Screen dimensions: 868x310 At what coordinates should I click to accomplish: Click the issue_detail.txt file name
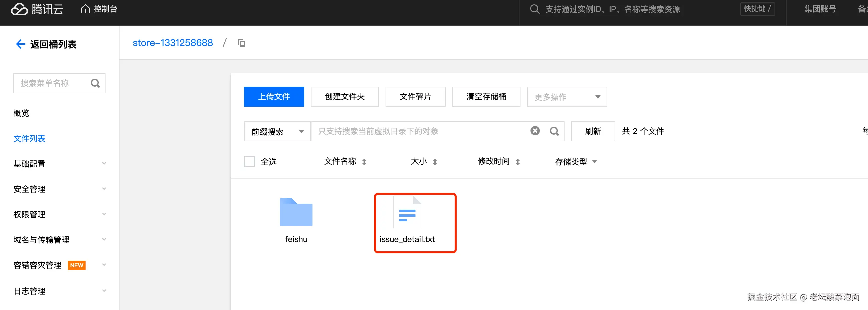click(407, 239)
